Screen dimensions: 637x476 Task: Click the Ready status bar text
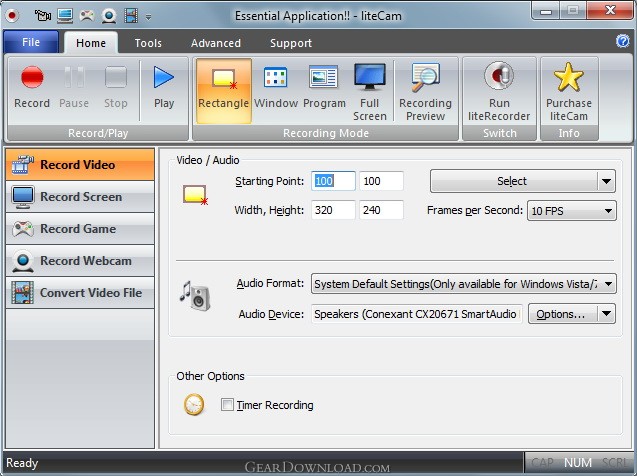click(x=22, y=463)
